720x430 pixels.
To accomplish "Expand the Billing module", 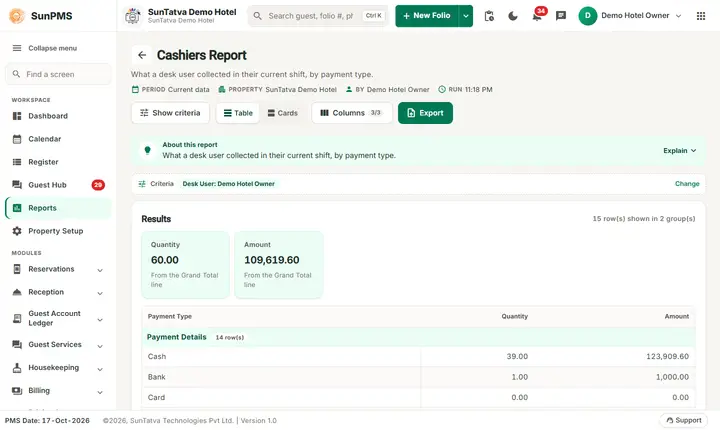I will 58,390.
